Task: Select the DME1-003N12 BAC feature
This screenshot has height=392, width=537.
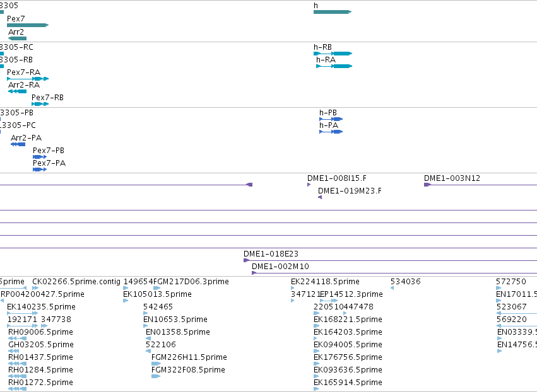Action: click(480, 185)
